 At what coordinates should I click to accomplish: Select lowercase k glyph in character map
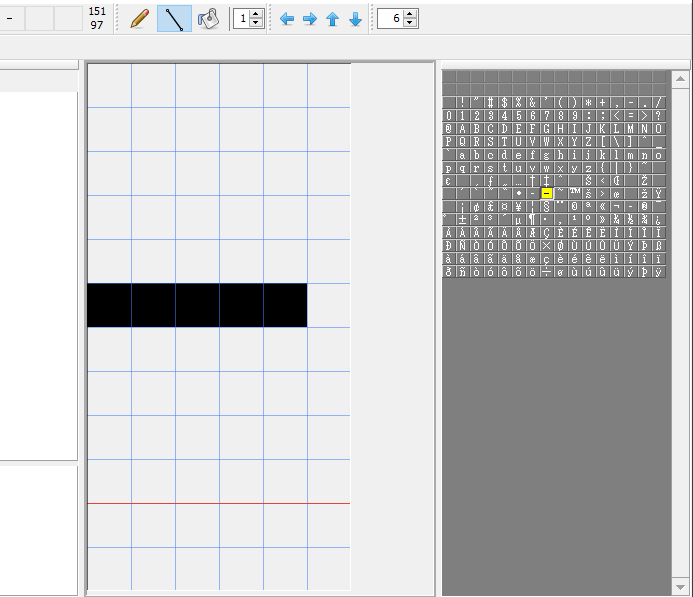602,155
